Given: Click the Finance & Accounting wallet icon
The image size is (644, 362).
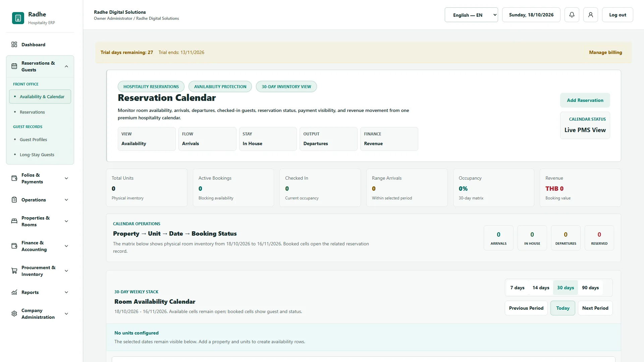Looking at the screenshot, I should pos(14,246).
